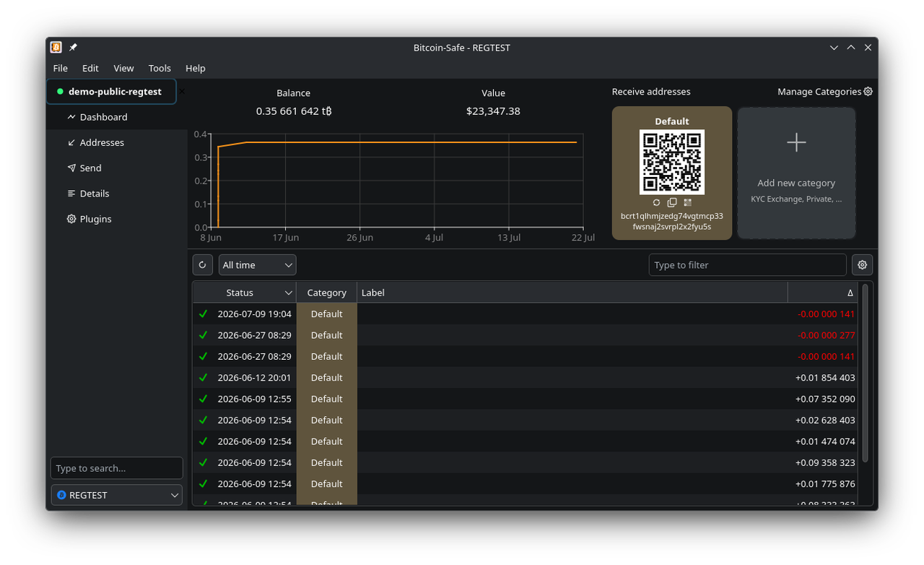This screenshot has width=924, height=565.
Task: Refresh the transaction history list
Action: pyautogui.click(x=203, y=265)
